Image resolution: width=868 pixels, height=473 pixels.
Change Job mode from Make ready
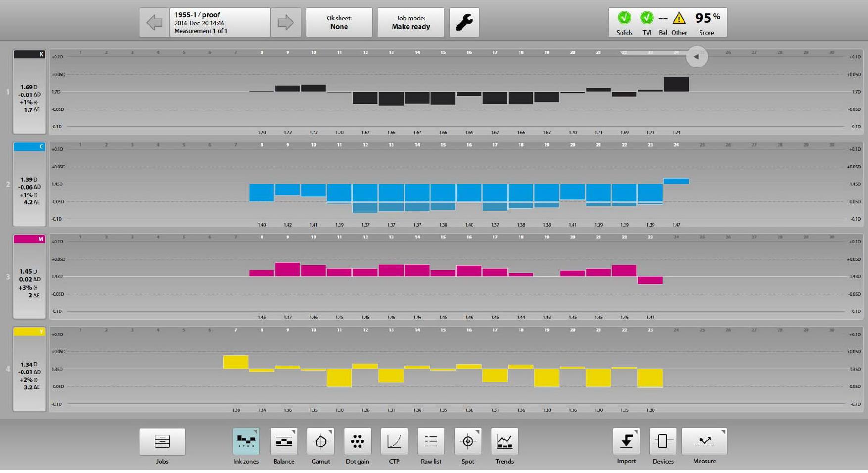[x=411, y=22]
